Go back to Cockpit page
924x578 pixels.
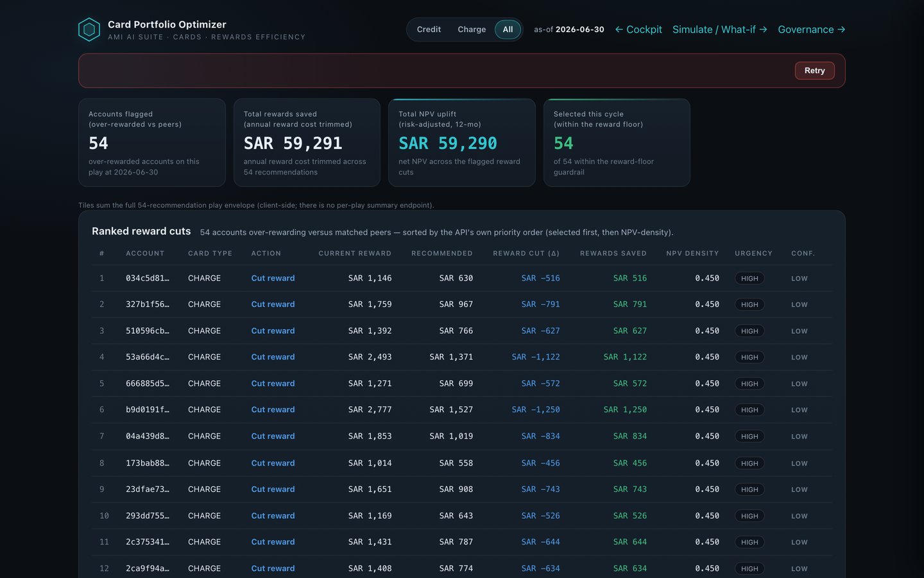638,30
